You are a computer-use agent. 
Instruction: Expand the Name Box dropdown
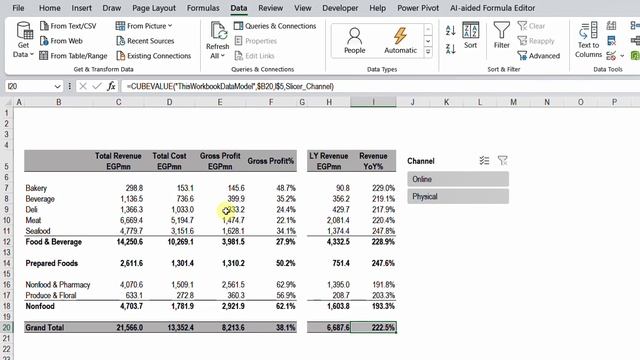57,87
